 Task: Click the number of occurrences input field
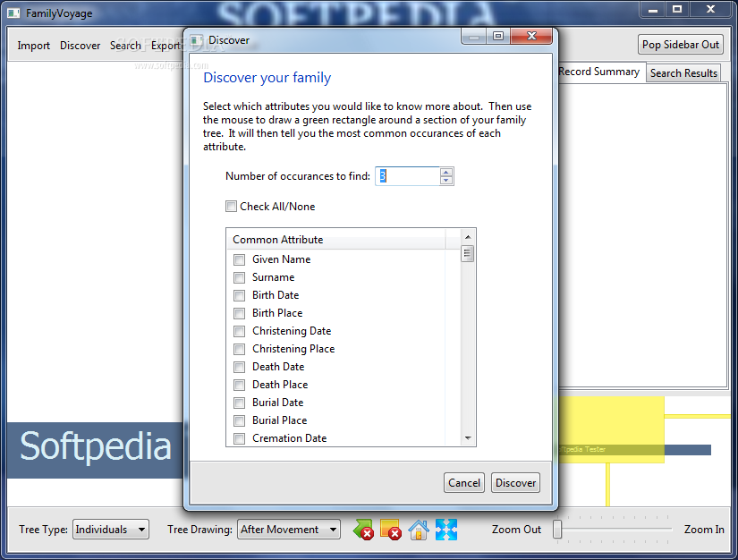click(x=408, y=176)
